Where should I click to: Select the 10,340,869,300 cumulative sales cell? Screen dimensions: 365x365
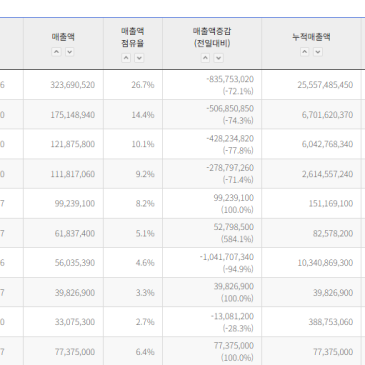pos(311,263)
